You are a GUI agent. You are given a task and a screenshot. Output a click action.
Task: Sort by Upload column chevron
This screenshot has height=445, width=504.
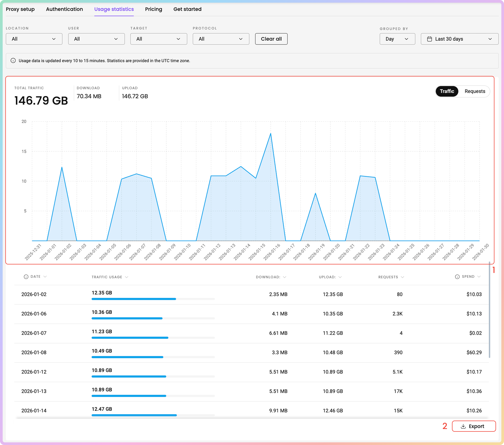pyautogui.click(x=340, y=277)
